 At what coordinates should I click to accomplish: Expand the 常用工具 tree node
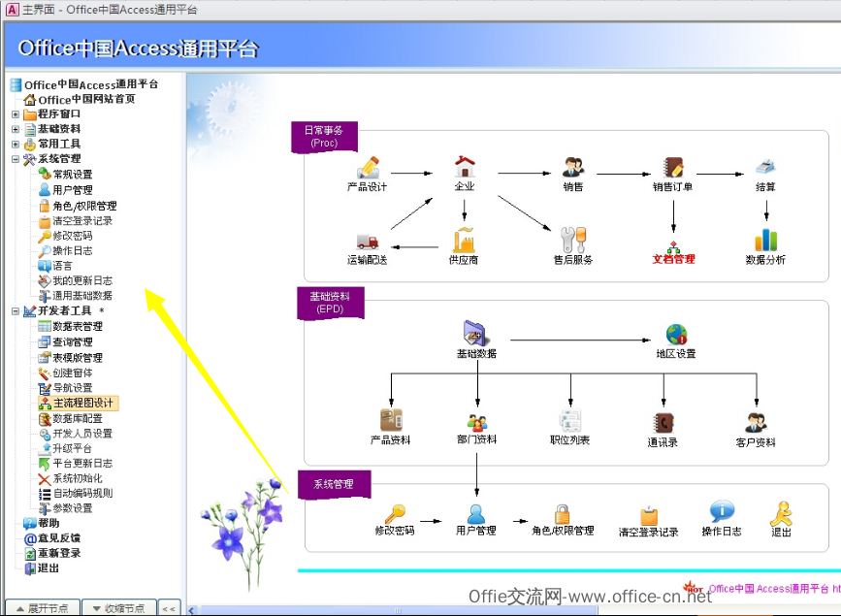[x=16, y=145]
